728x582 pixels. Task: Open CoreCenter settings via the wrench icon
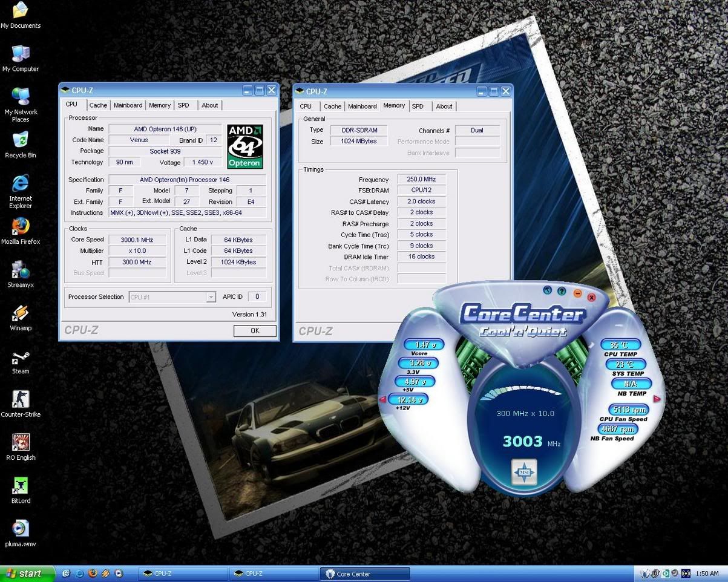547,292
